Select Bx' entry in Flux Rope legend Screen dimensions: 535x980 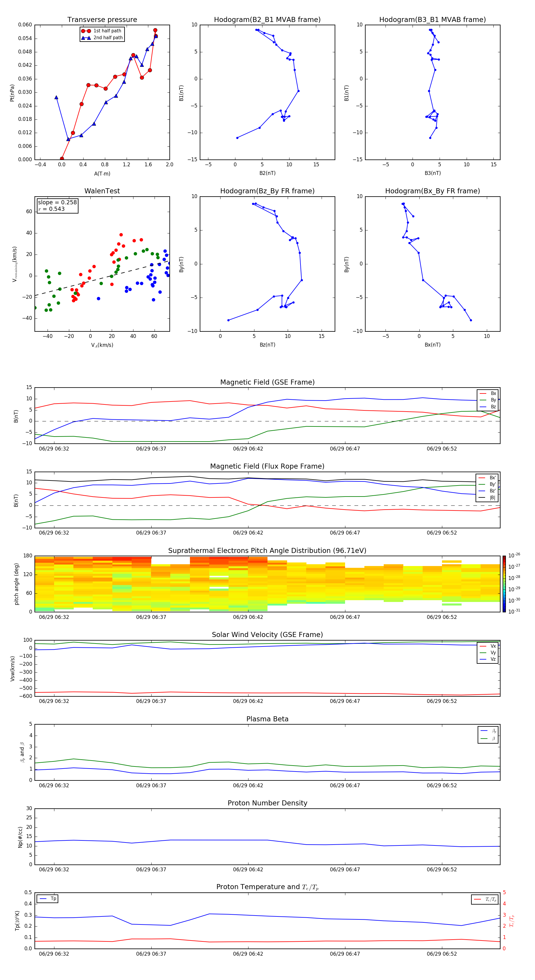487,478
